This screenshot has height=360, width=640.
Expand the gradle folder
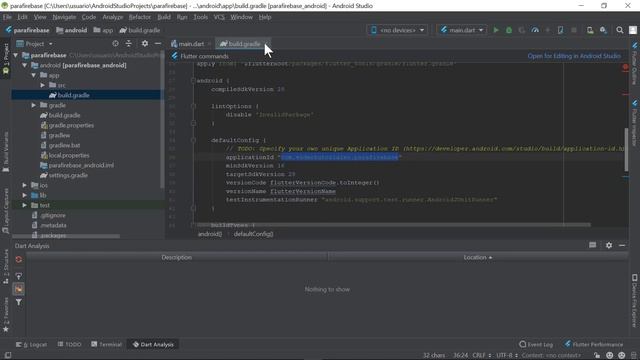pyautogui.click(x=33, y=105)
